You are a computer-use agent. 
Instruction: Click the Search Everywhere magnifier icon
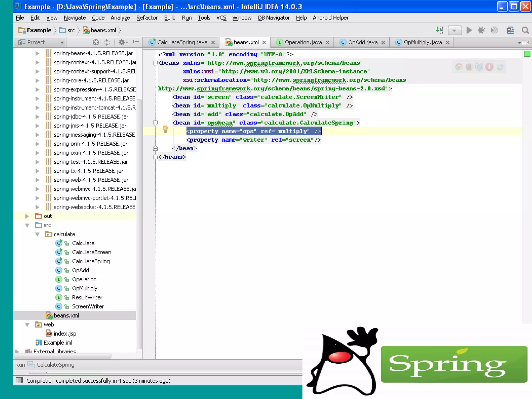point(525,30)
